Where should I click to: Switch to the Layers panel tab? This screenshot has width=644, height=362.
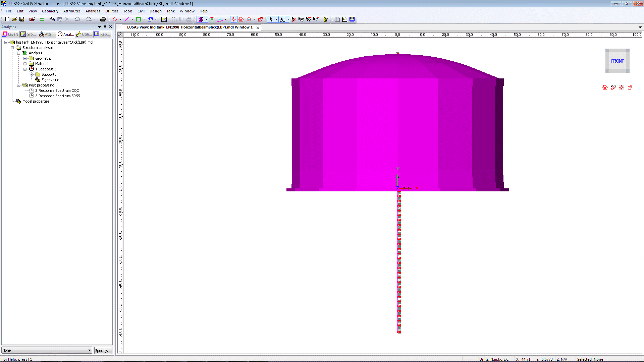tap(10, 34)
